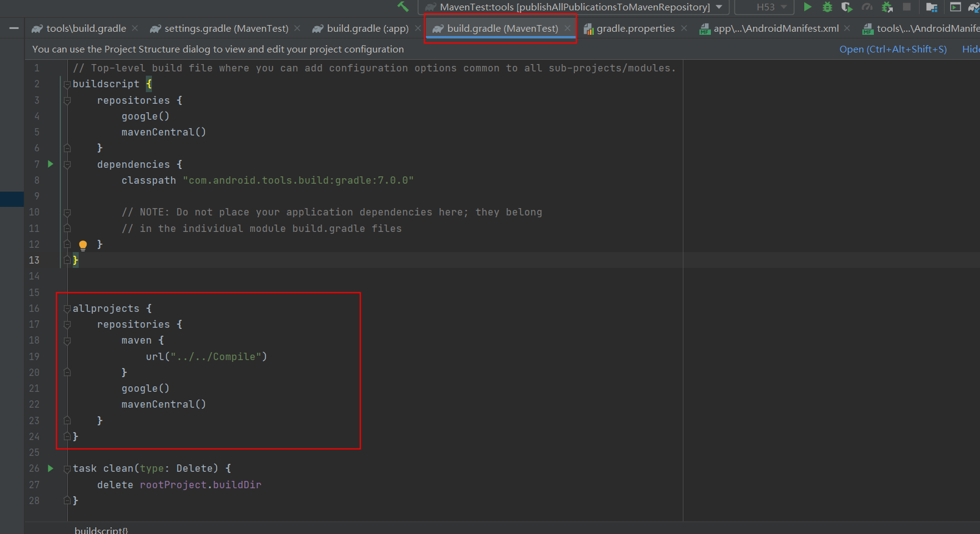The width and height of the screenshot is (980, 534).
Task: Click the google() text on line 4
Action: (145, 116)
